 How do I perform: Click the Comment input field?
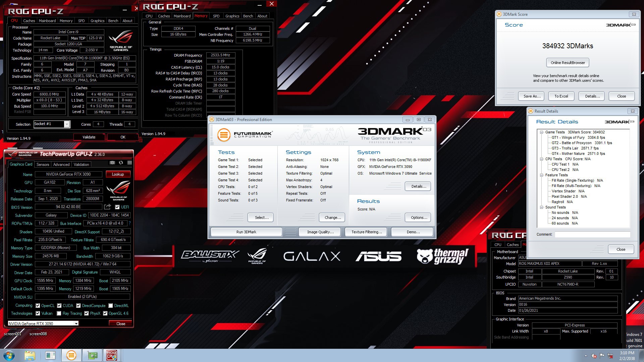[592, 234]
